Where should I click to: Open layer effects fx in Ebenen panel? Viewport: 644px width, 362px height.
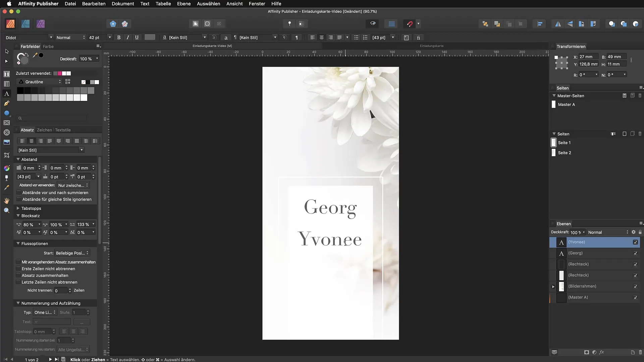(602, 352)
